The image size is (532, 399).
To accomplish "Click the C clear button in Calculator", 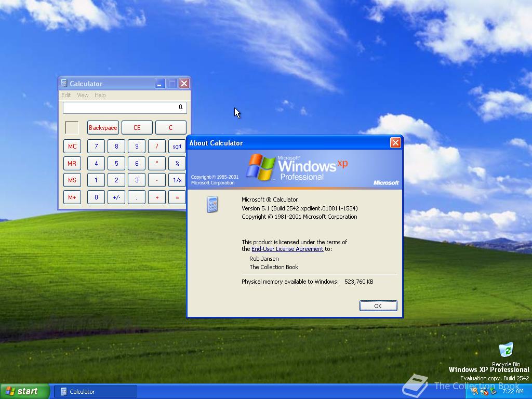I will point(170,128).
